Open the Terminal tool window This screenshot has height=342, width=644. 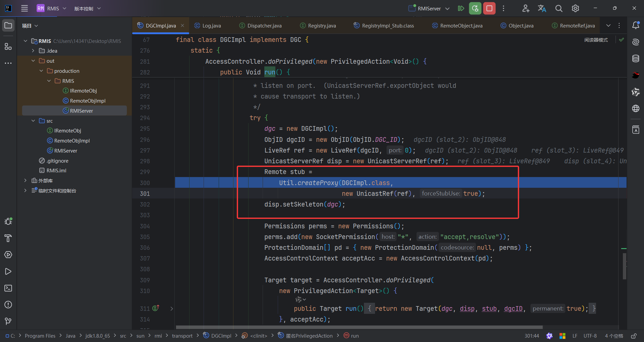click(8, 288)
